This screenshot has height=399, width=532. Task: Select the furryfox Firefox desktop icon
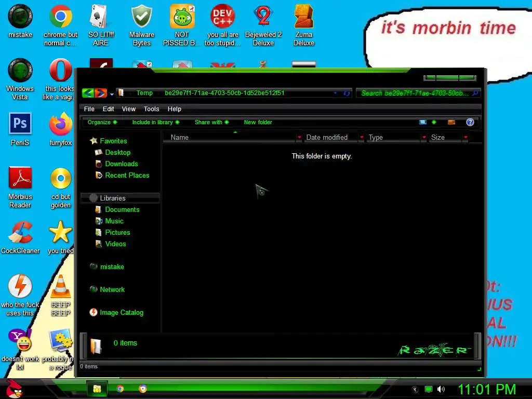pyautogui.click(x=60, y=129)
